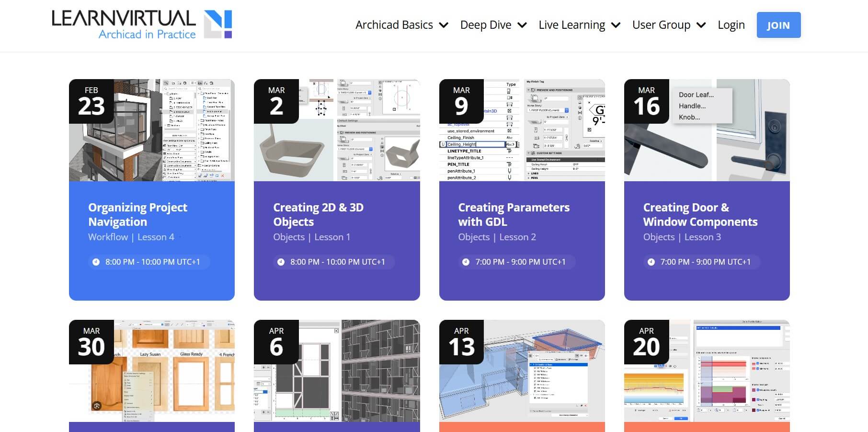Click the clock icon on Objects Lesson 1
868x432 pixels.
[281, 262]
